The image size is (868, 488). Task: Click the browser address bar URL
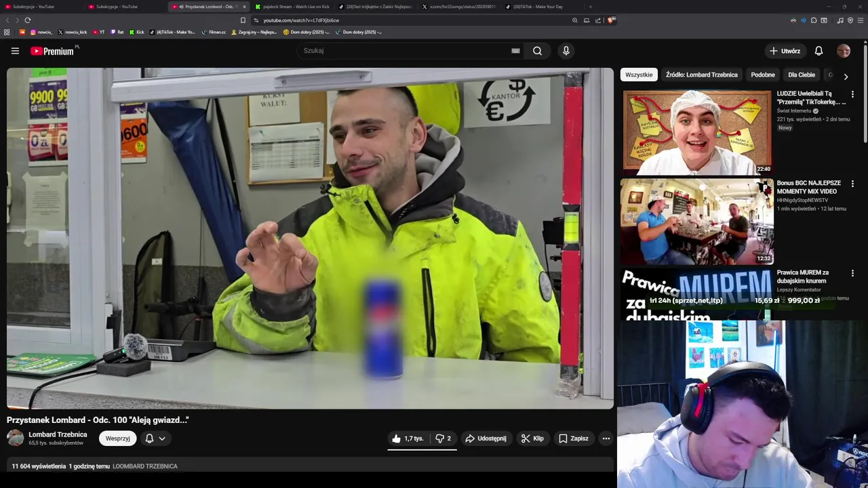pos(301,20)
